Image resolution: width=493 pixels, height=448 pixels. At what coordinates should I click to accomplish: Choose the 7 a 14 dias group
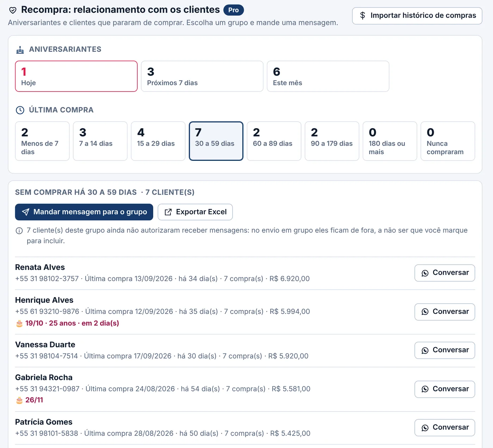point(100,141)
